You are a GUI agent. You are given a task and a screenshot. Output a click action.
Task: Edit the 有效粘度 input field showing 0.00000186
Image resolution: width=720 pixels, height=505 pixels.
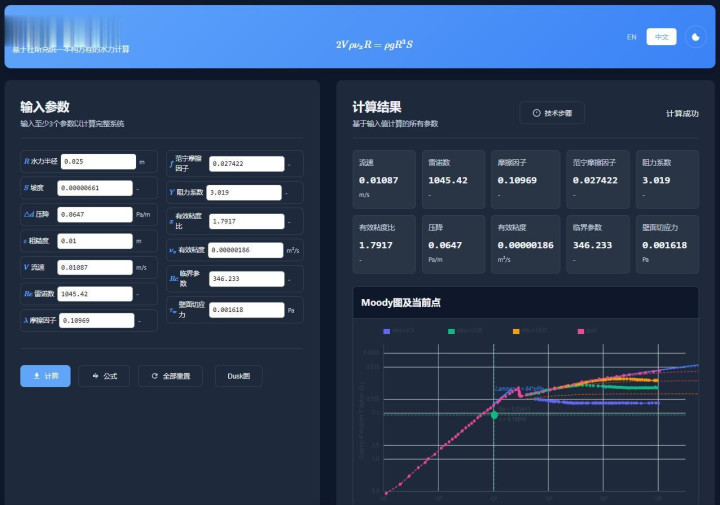point(246,250)
